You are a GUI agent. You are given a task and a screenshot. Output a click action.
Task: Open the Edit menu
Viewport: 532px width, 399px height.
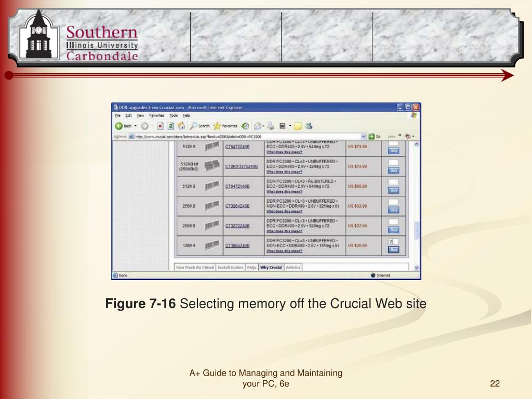128,115
